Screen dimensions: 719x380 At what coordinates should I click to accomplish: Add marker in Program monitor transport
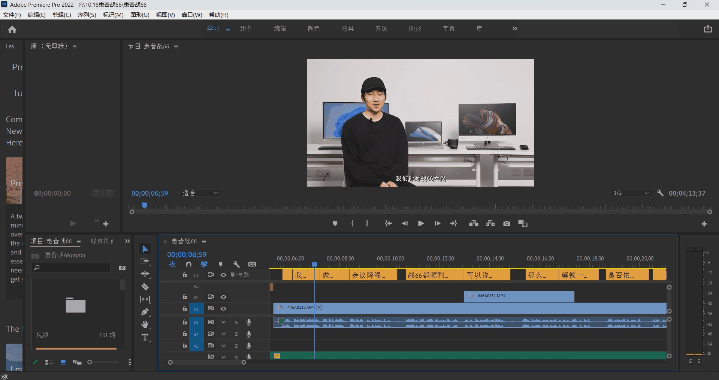pos(335,223)
